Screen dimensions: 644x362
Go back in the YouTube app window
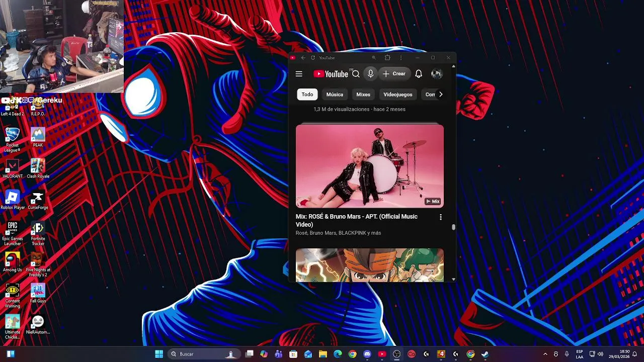point(303,58)
